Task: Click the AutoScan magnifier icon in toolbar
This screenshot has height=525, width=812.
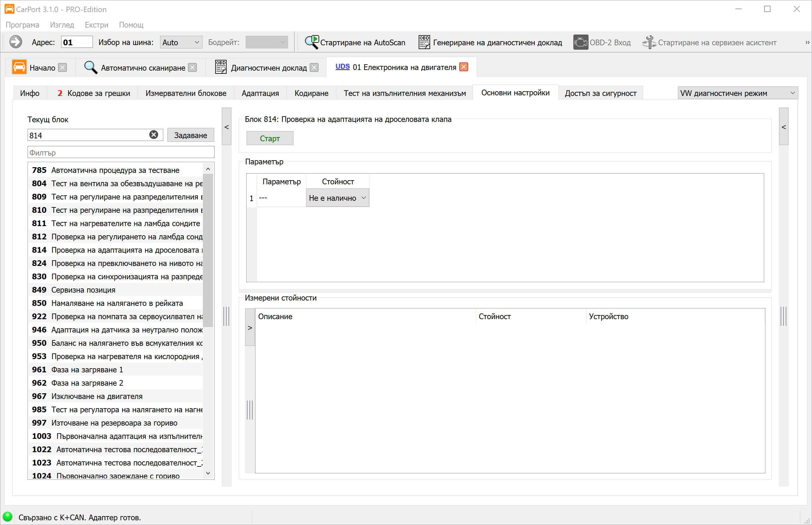Action: click(312, 42)
